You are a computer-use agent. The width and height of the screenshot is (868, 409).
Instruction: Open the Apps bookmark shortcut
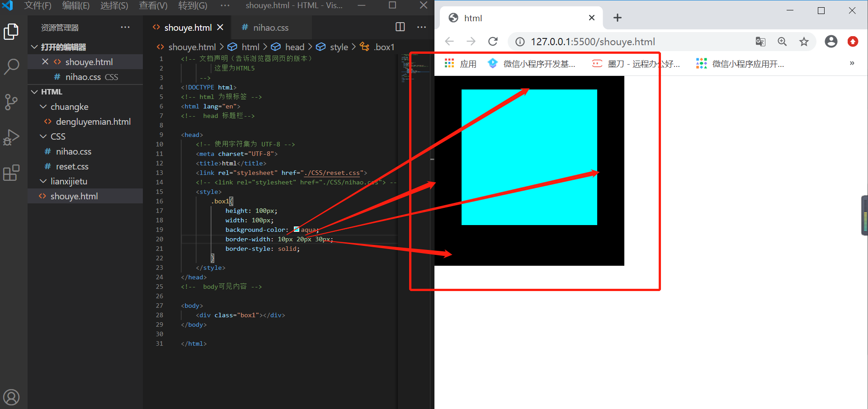461,64
